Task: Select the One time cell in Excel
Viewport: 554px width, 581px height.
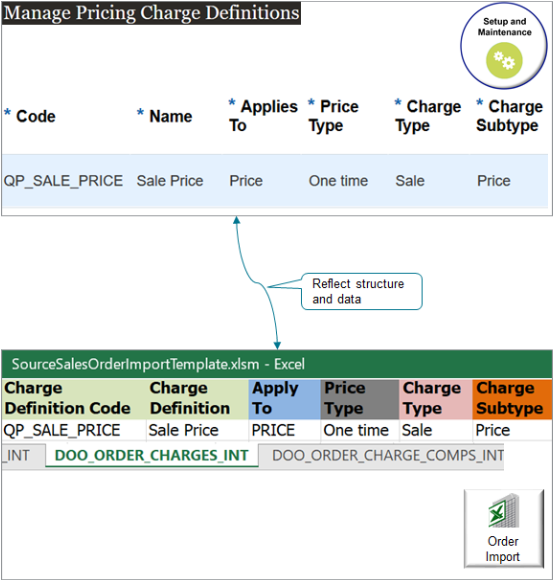Action: (359, 430)
